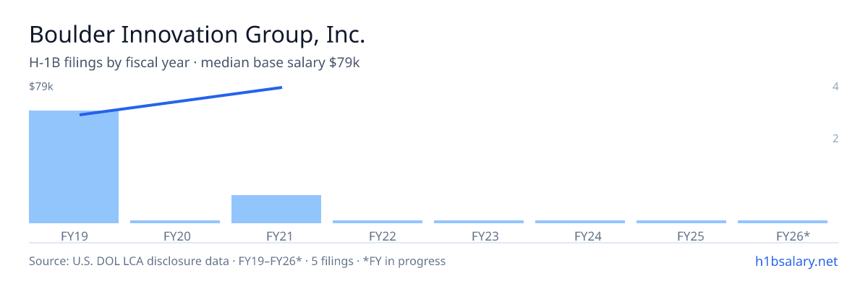The image size is (868, 289).
Task: Select the FY19 filings bar
Action: 74,167
